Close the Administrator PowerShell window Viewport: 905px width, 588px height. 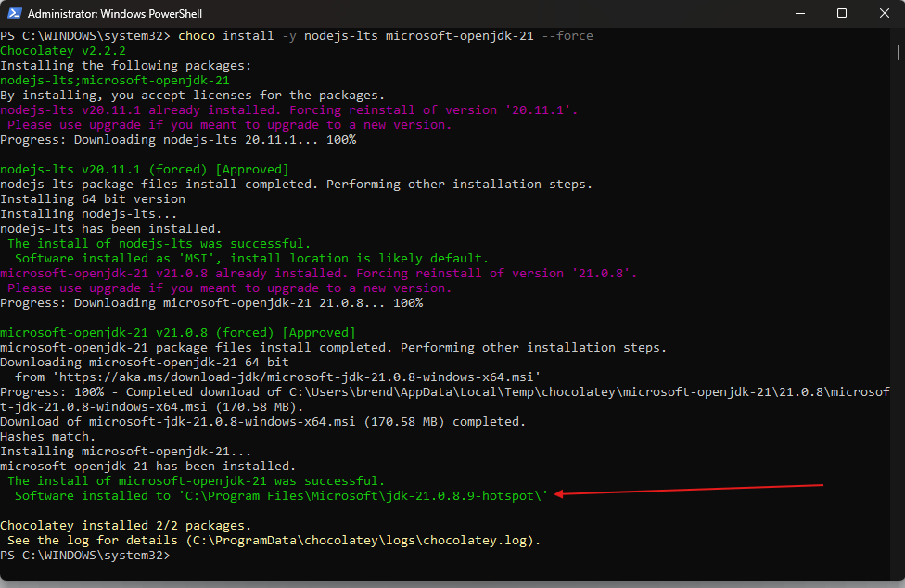point(884,14)
